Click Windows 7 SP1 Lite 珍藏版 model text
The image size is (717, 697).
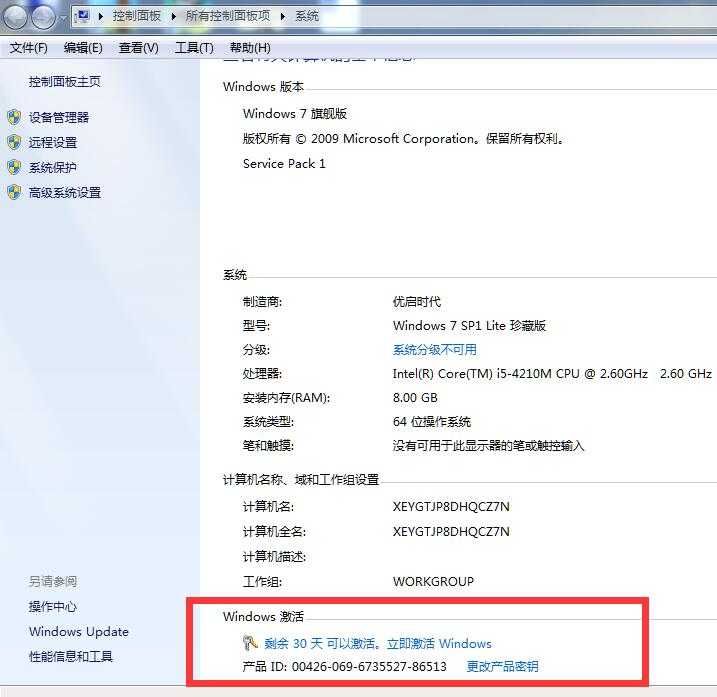469,326
